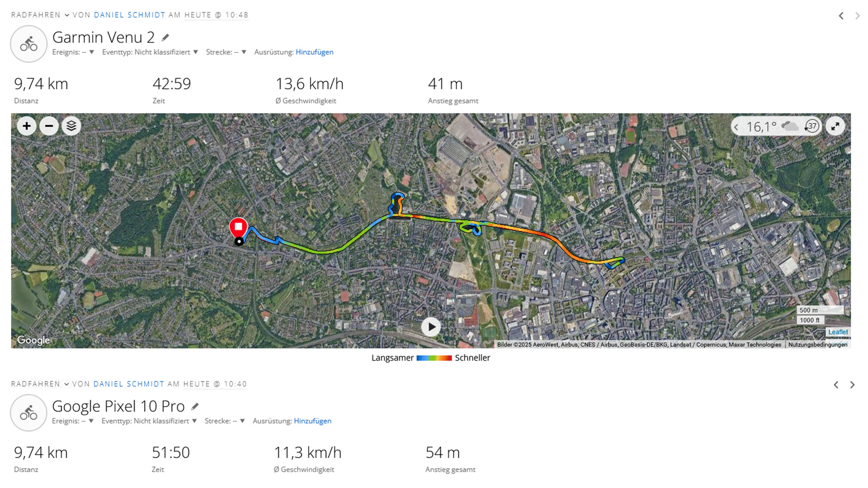
Task: Edit the Google Pixel 10 Pro title
Action: point(195,407)
